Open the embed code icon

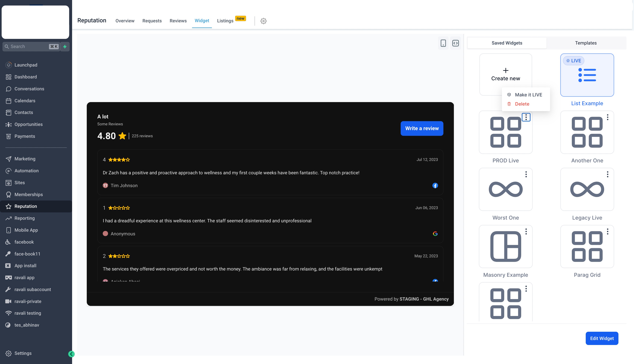(455, 43)
